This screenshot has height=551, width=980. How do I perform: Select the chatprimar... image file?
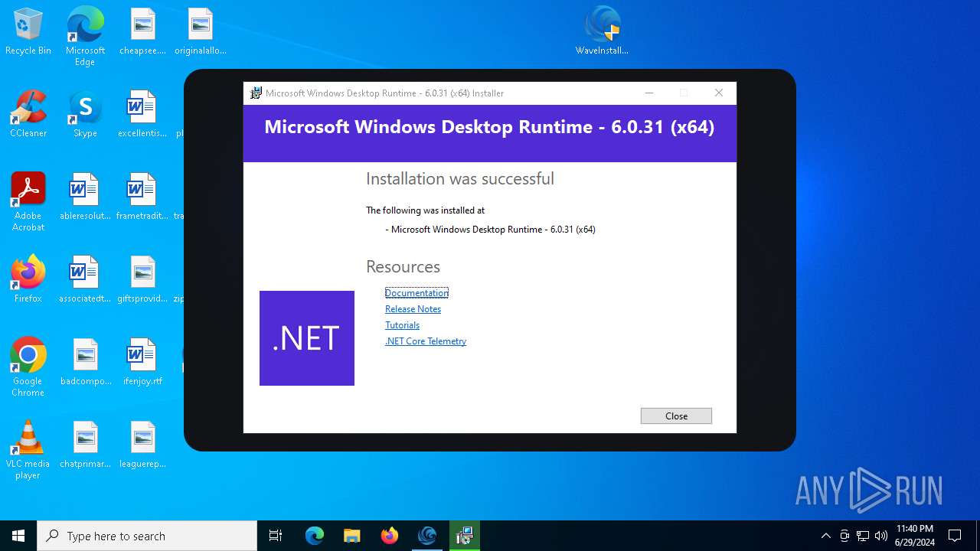(86, 445)
